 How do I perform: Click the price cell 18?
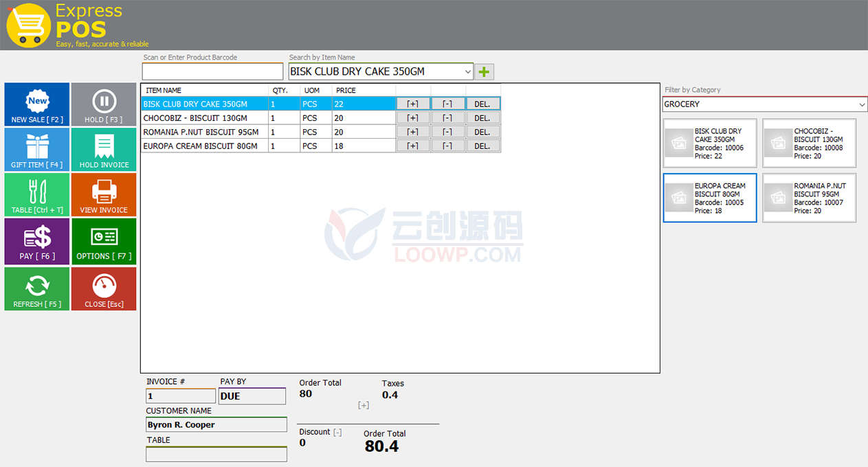[x=364, y=146]
